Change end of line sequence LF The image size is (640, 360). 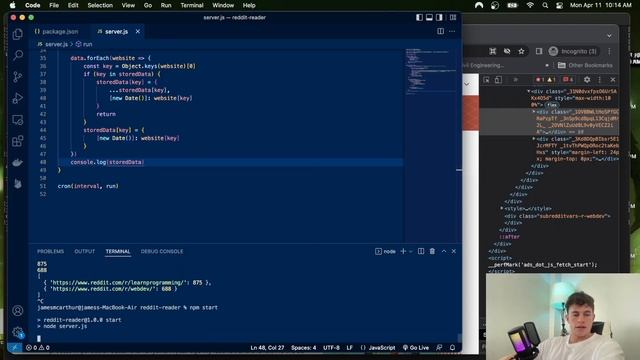tap(349, 348)
